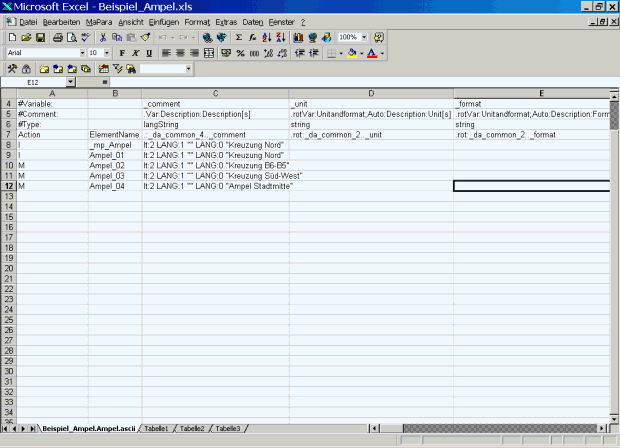This screenshot has height=448, width=620.
Task: Open the Office Assistant help icon
Action: (378, 38)
